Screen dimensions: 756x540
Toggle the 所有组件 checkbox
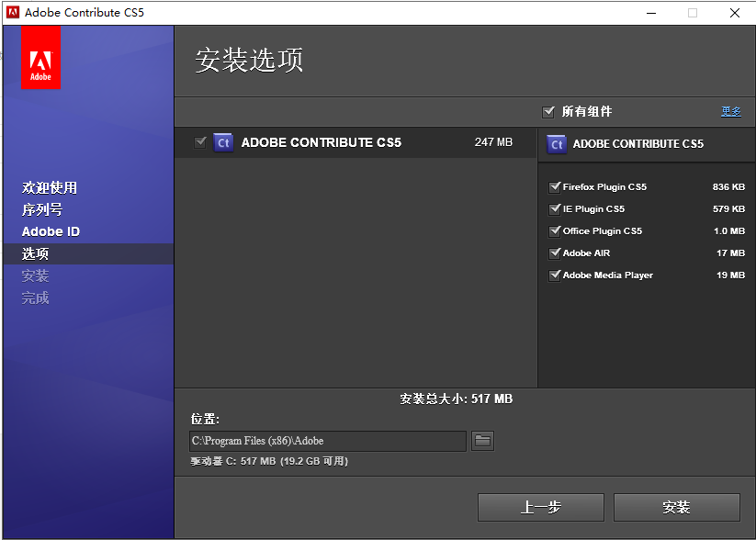click(x=548, y=111)
